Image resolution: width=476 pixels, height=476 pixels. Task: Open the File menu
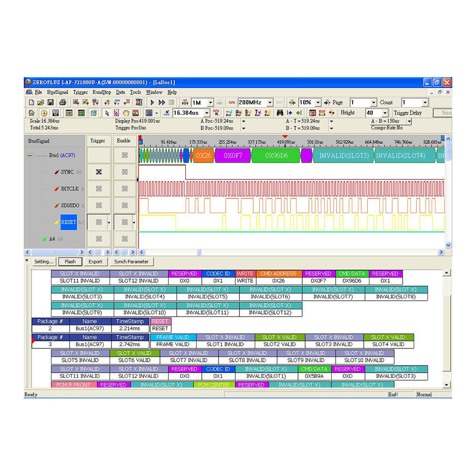38,92
